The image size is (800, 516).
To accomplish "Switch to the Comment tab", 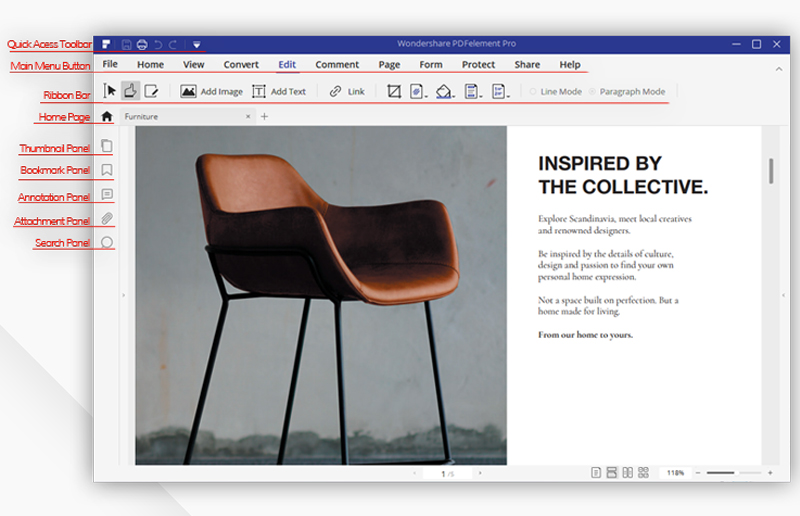I will (x=337, y=65).
